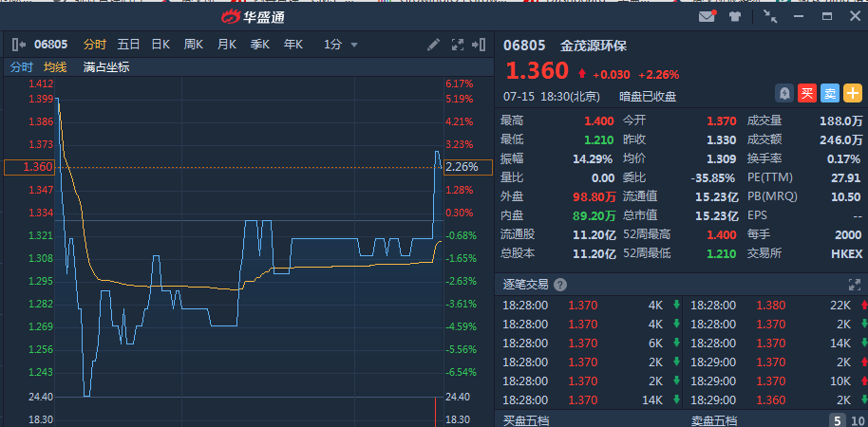Click the 换手率 value 0.17%
Screen dimensions: 868x427
click(x=843, y=159)
